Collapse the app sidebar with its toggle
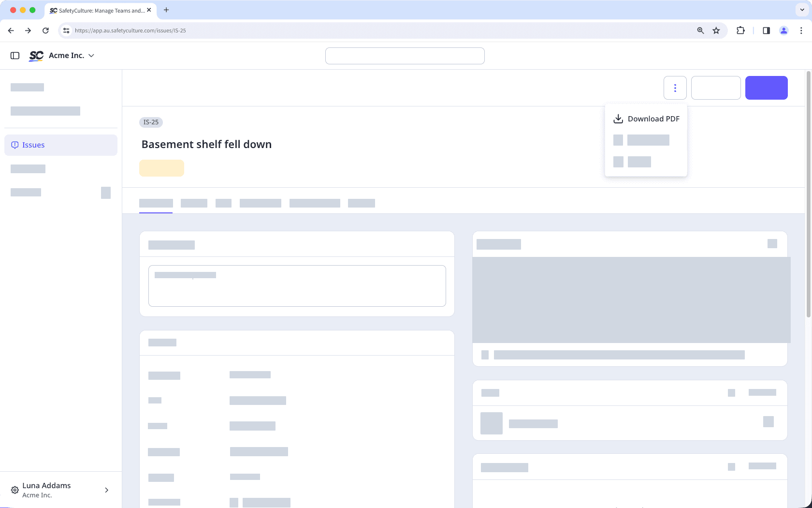Image resolution: width=812 pixels, height=508 pixels. (14, 55)
